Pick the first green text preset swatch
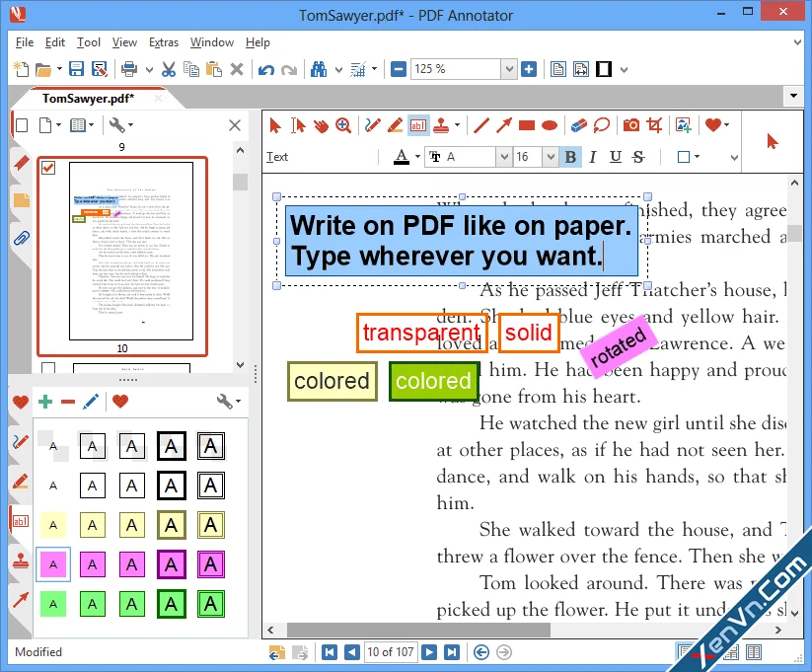 click(53, 604)
